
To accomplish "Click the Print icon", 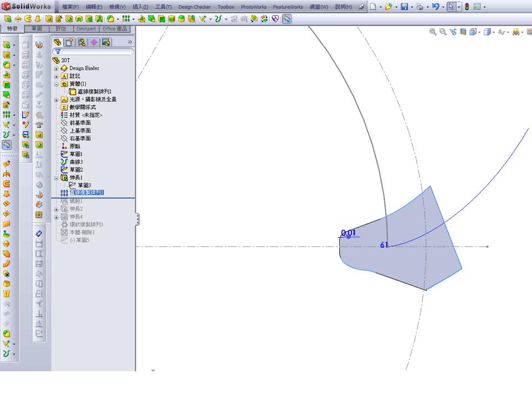I will [x=420, y=7].
